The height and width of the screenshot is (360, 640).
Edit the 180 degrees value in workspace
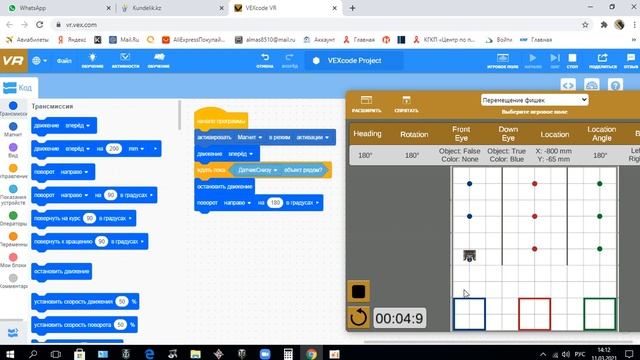coord(275,202)
